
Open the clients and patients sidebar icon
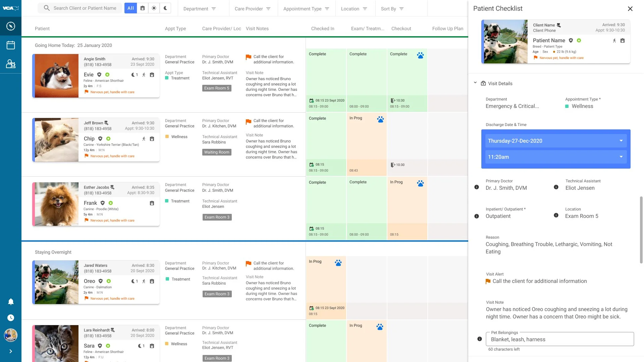coord(11,64)
